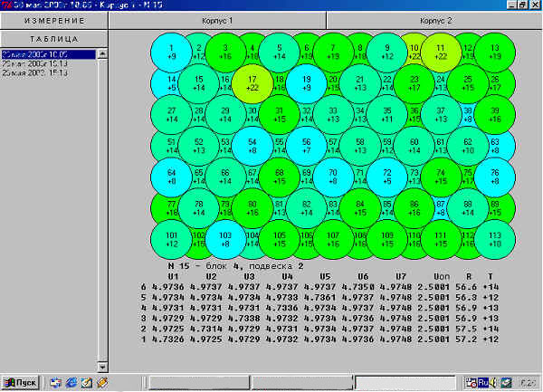Open the Пуск Start menu

20,383
